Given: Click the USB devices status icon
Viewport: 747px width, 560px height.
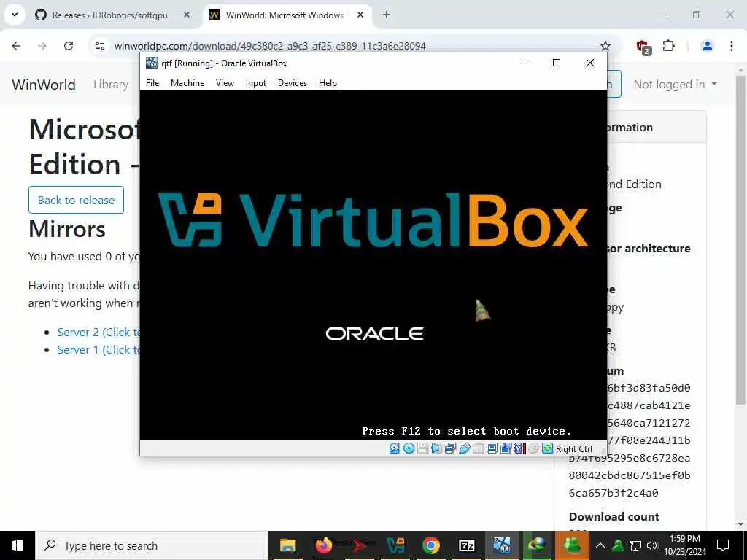Looking at the screenshot, I should (465, 448).
